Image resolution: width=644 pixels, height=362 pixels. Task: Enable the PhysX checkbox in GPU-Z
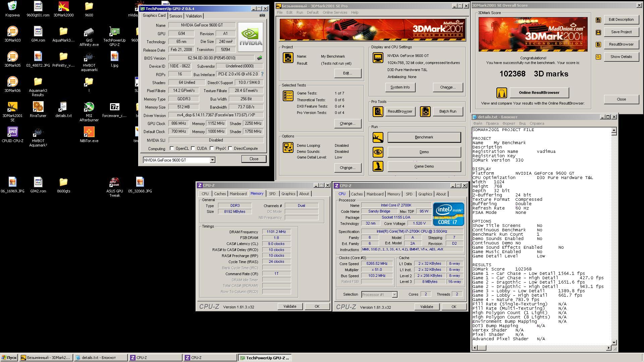pos(212,148)
